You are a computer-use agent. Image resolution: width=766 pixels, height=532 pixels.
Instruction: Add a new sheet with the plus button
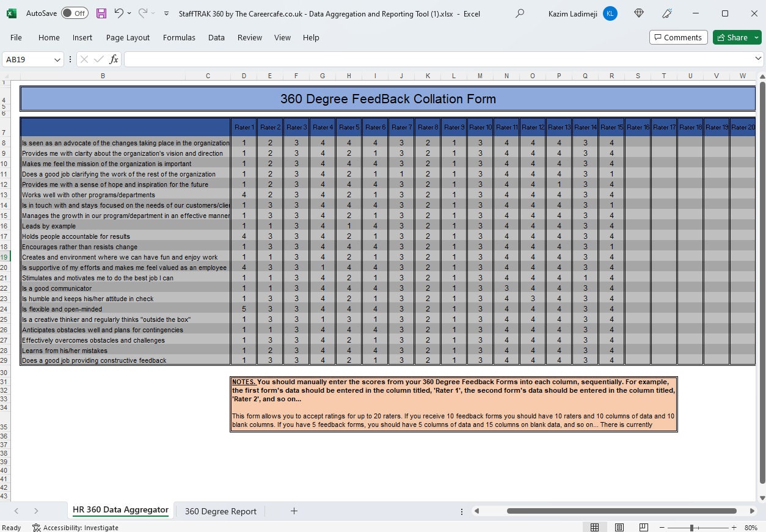click(x=294, y=511)
